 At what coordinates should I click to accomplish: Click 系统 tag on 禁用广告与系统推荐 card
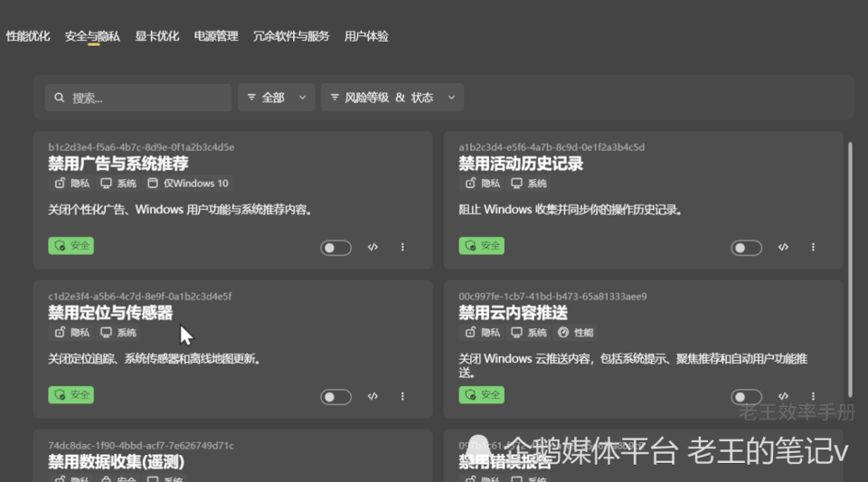point(118,184)
